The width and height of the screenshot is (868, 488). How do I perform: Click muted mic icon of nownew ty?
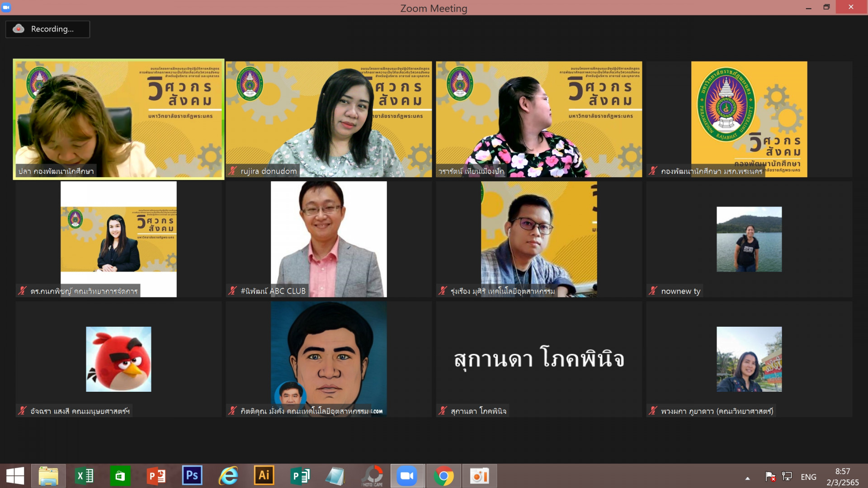pos(653,291)
